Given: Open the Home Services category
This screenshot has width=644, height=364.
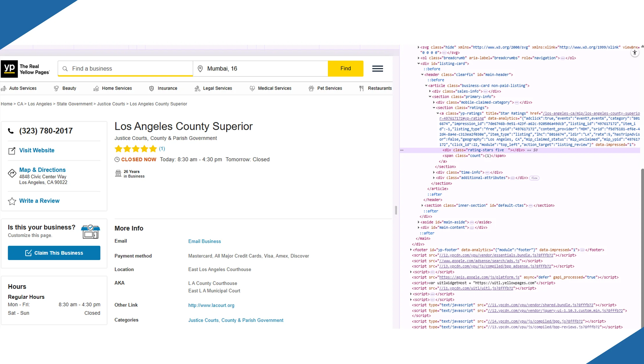Looking at the screenshot, I should [x=117, y=88].
